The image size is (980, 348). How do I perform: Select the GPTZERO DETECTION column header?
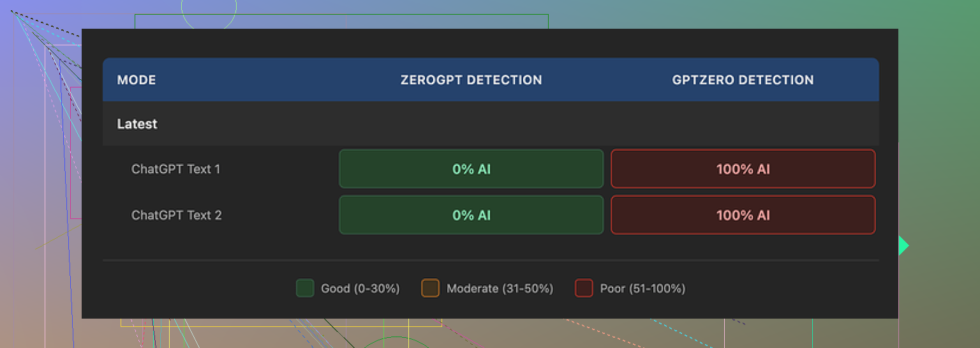point(743,80)
